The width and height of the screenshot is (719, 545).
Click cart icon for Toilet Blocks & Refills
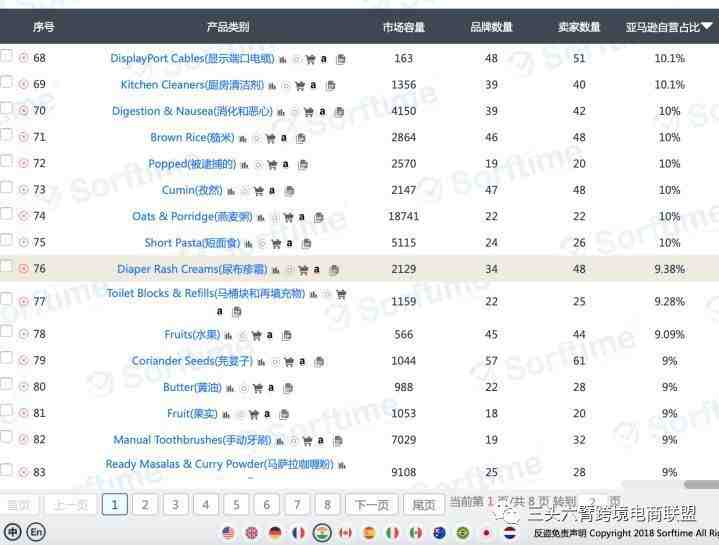pos(341,294)
